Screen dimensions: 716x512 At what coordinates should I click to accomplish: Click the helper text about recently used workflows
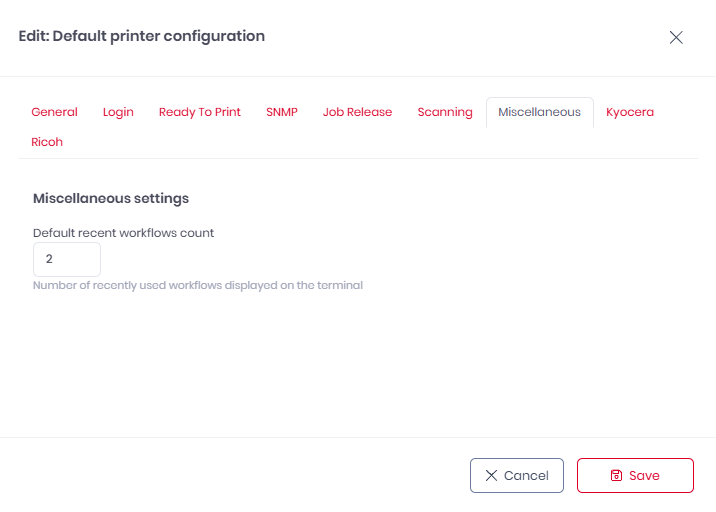[x=198, y=285]
